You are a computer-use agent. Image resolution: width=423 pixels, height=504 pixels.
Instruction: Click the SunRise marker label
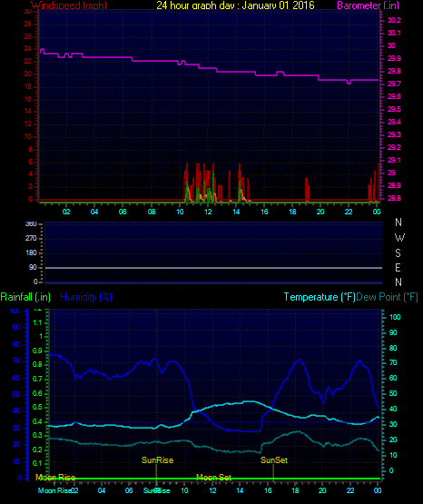pyautogui.click(x=157, y=460)
